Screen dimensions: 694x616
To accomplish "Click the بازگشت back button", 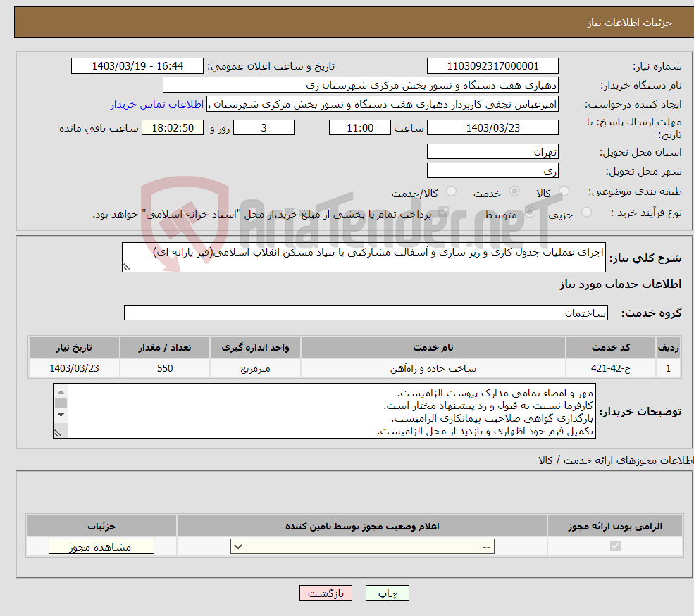I will (x=326, y=593).
